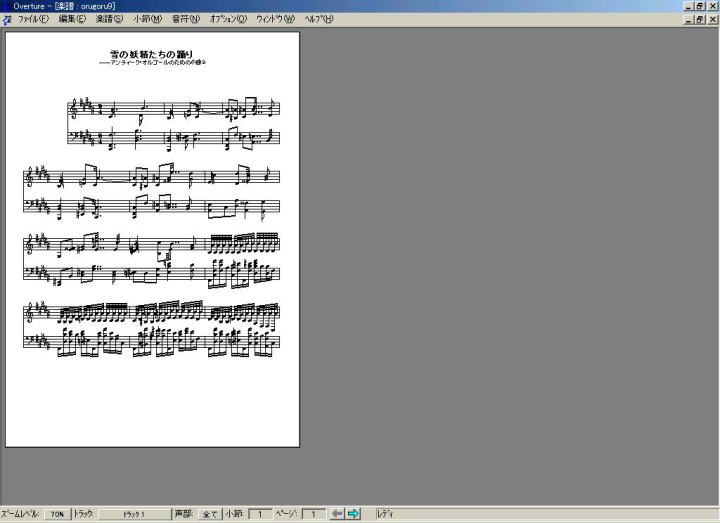Click the first system bass clef

coord(73,135)
